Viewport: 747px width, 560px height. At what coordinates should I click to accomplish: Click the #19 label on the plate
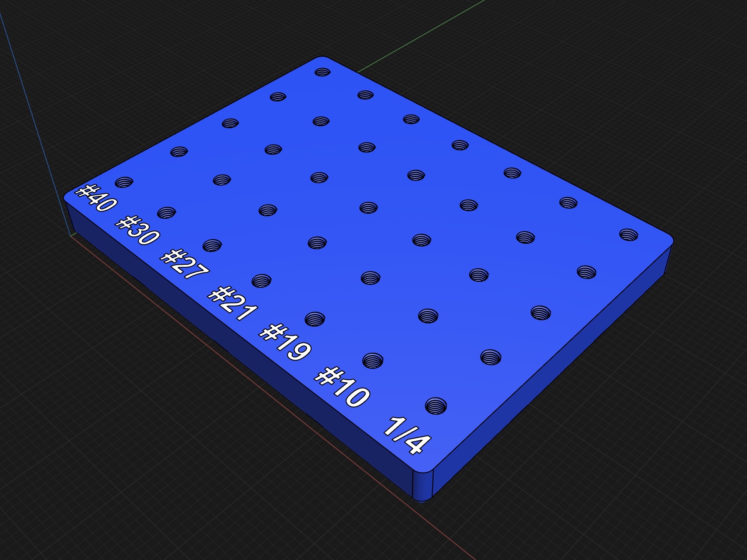tap(285, 342)
